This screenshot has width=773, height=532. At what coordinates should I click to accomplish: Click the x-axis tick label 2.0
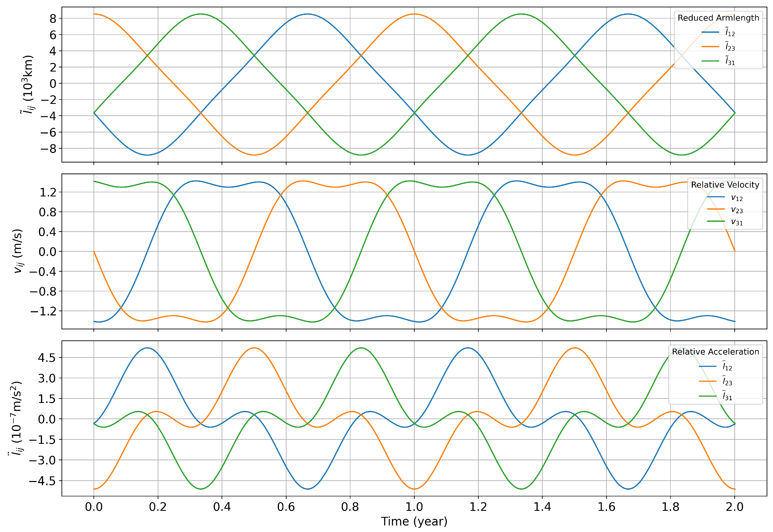(x=734, y=507)
